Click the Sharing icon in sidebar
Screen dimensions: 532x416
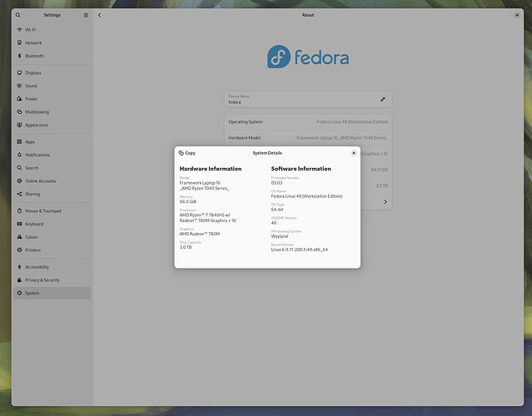click(19, 194)
